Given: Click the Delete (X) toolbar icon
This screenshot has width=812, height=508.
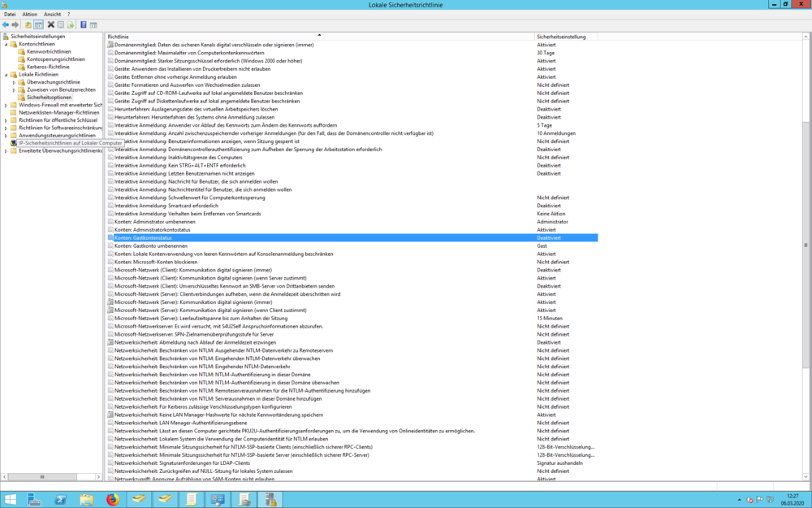Looking at the screenshot, I should click(x=50, y=25).
